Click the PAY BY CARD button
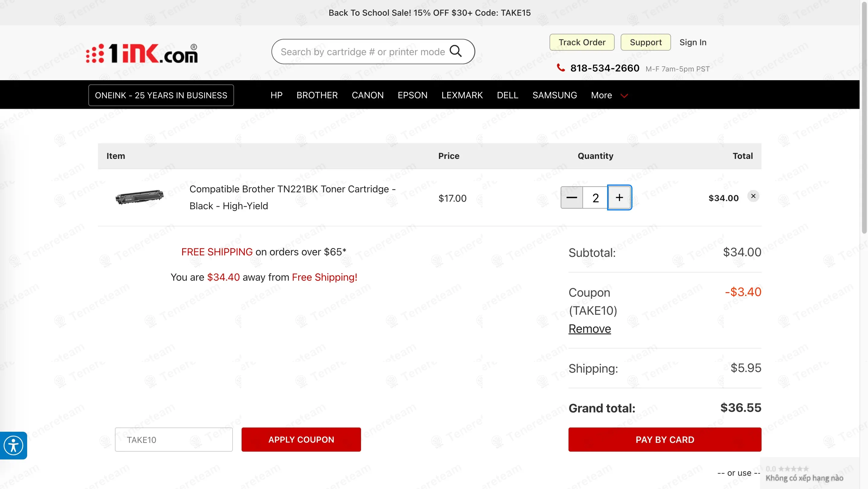 (x=664, y=440)
